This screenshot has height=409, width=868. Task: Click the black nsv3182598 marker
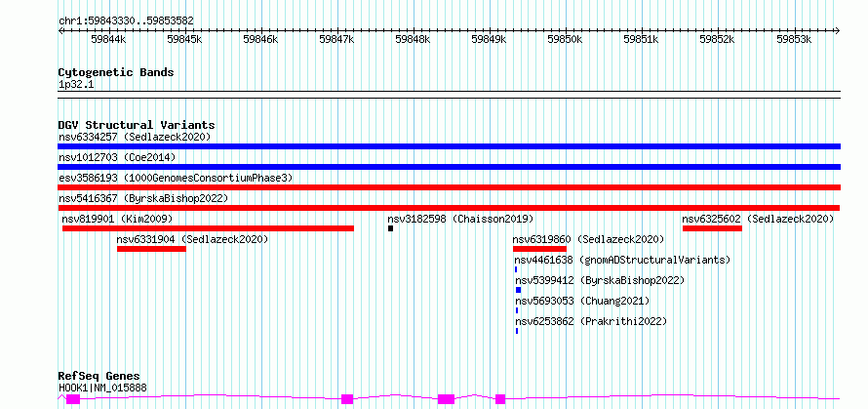(x=390, y=228)
